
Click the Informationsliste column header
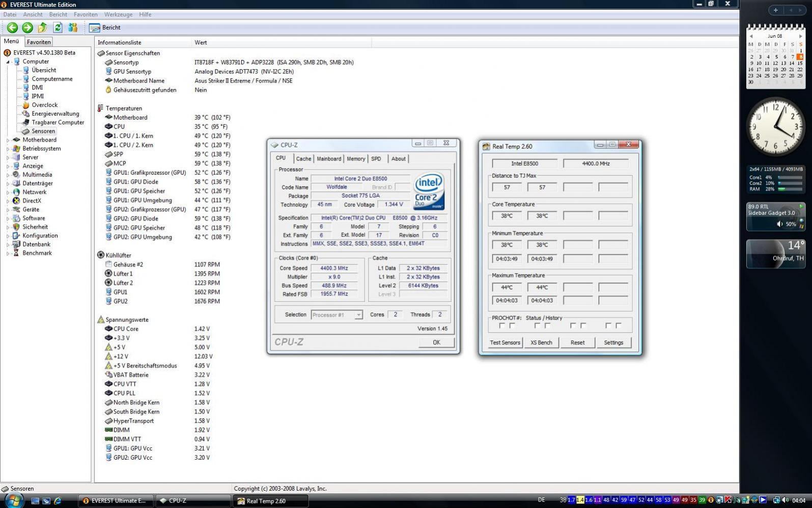(x=143, y=42)
